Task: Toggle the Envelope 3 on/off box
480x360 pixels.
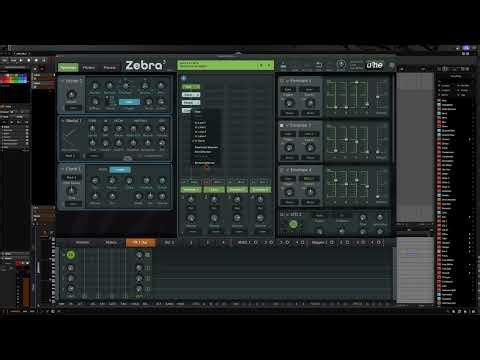Action: pyautogui.click(x=282, y=125)
